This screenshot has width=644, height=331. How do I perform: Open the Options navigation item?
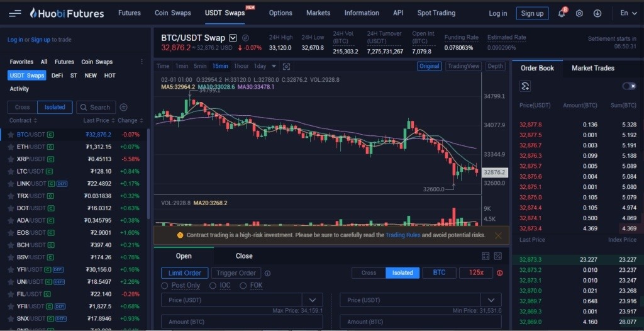click(x=280, y=13)
